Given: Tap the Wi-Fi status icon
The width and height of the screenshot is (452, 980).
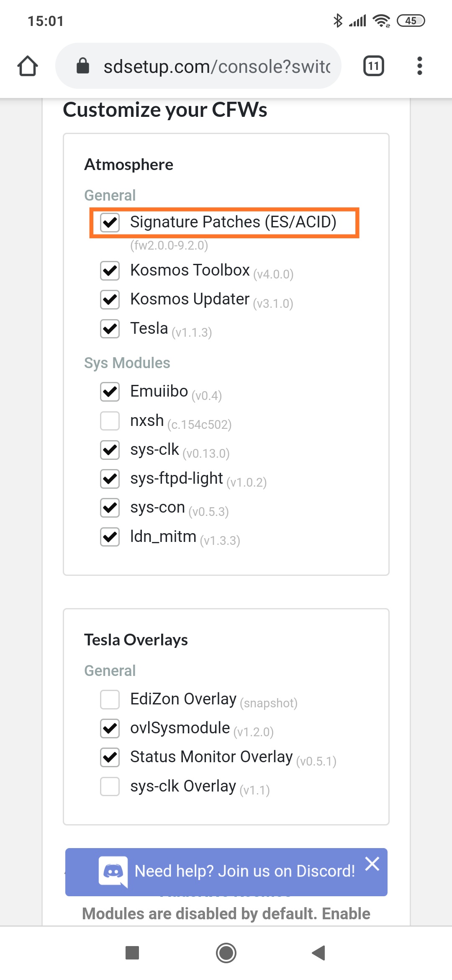Looking at the screenshot, I should [x=382, y=21].
